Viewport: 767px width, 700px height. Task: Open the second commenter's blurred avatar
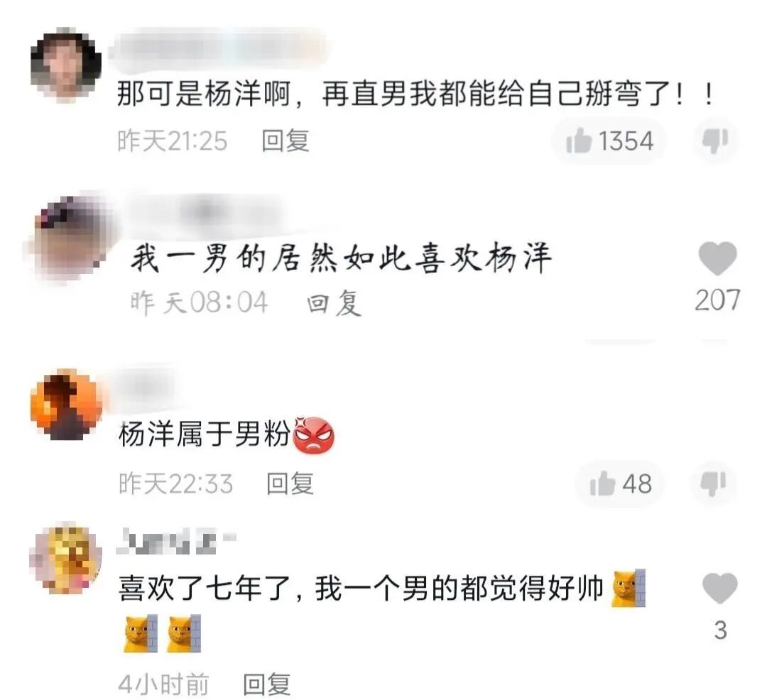click(x=70, y=239)
